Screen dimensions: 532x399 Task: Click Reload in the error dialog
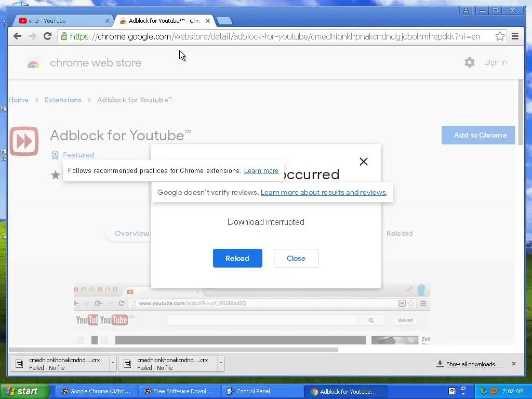tap(237, 258)
